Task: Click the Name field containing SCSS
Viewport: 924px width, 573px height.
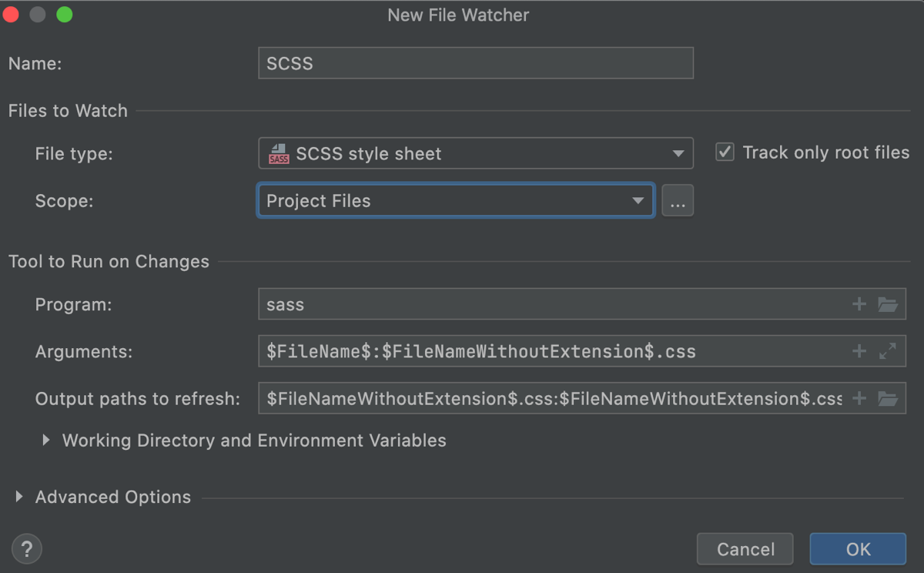Action: pos(475,63)
